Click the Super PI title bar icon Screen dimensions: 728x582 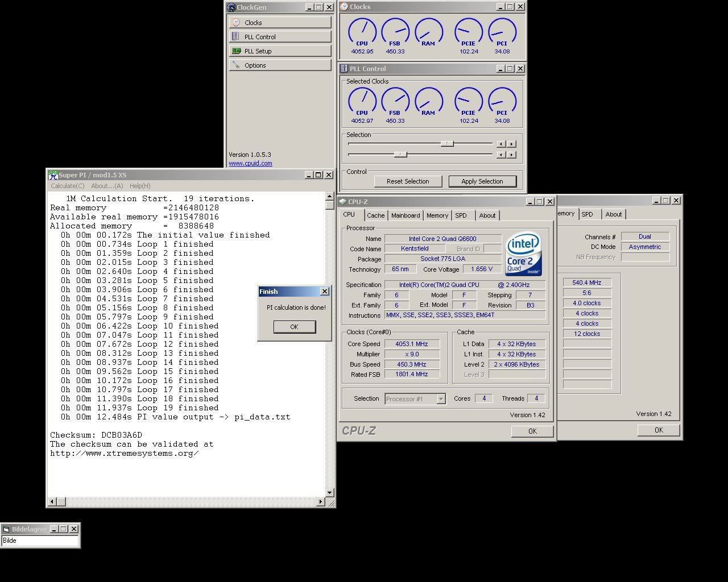click(53, 175)
